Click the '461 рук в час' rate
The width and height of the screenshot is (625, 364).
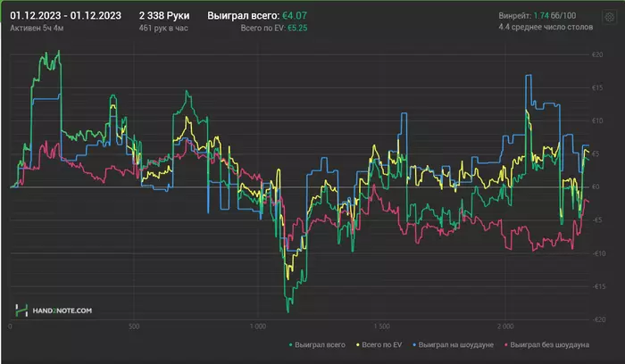(x=163, y=28)
